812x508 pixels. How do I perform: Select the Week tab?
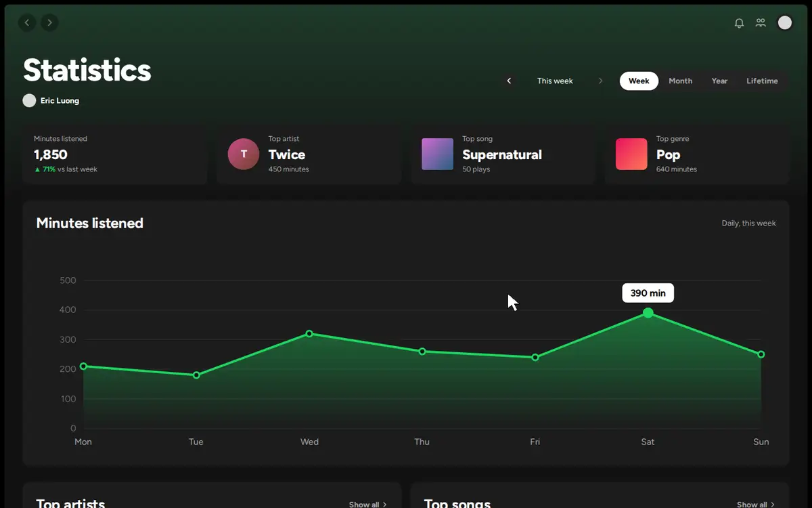[639, 81]
